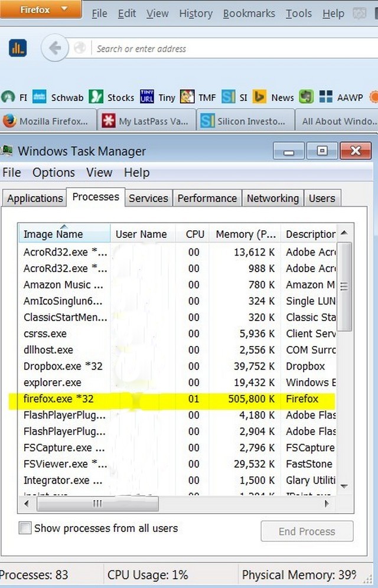Viewport: 378px width, 588px height.
Task: Click the vertical scrollbar thumb
Action: (x=344, y=286)
